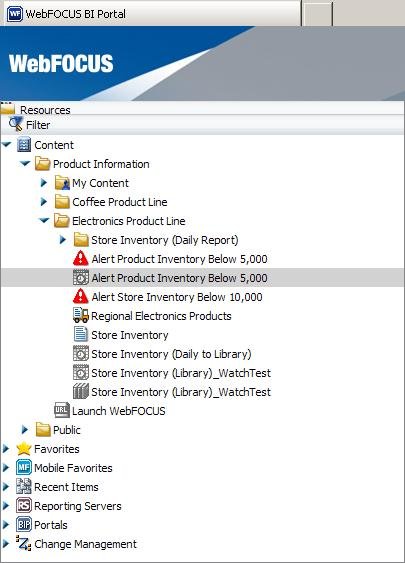This screenshot has width=405, height=563.
Task: Click the Regional Electronics Products forklift icon
Action: pos(81,315)
